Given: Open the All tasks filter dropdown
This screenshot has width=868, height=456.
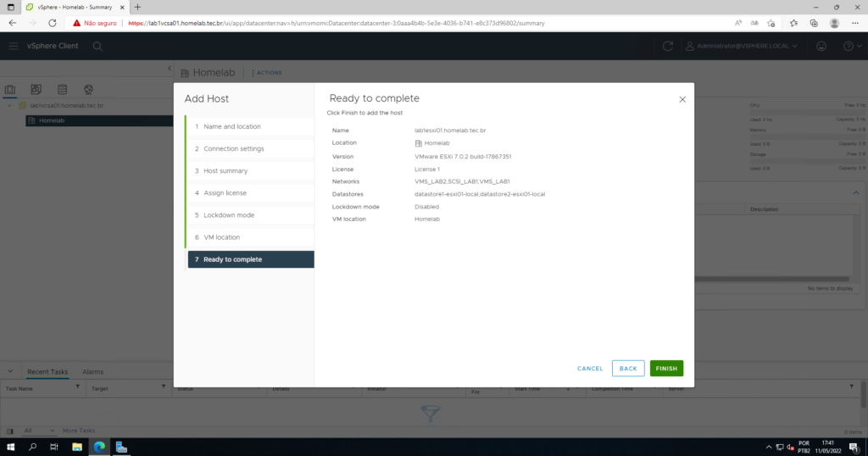Looking at the screenshot, I should pyautogui.click(x=39, y=431).
